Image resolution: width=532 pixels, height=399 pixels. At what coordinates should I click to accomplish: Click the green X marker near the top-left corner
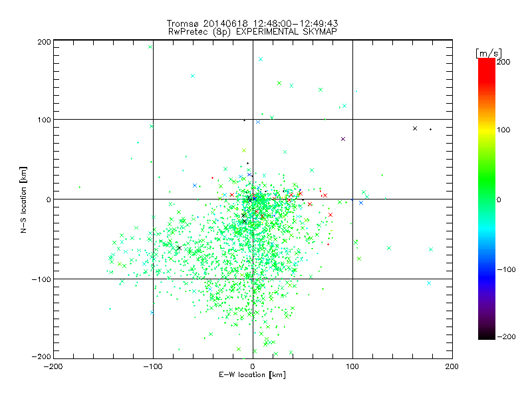(150, 47)
